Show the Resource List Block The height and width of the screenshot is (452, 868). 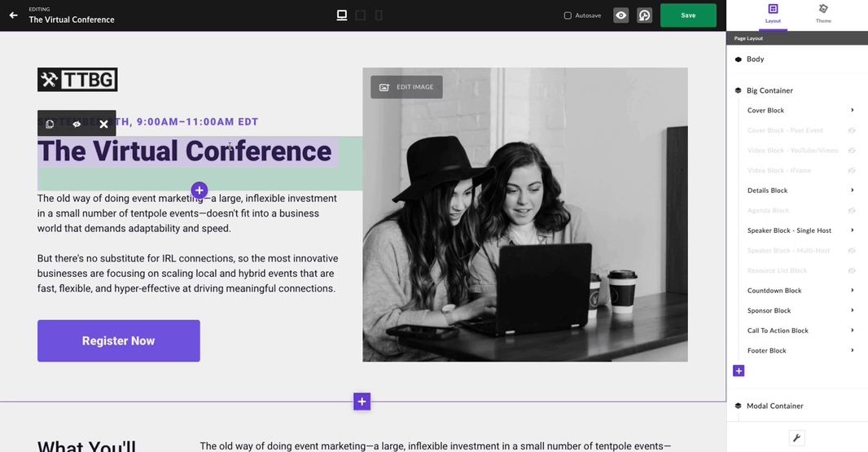coord(852,270)
